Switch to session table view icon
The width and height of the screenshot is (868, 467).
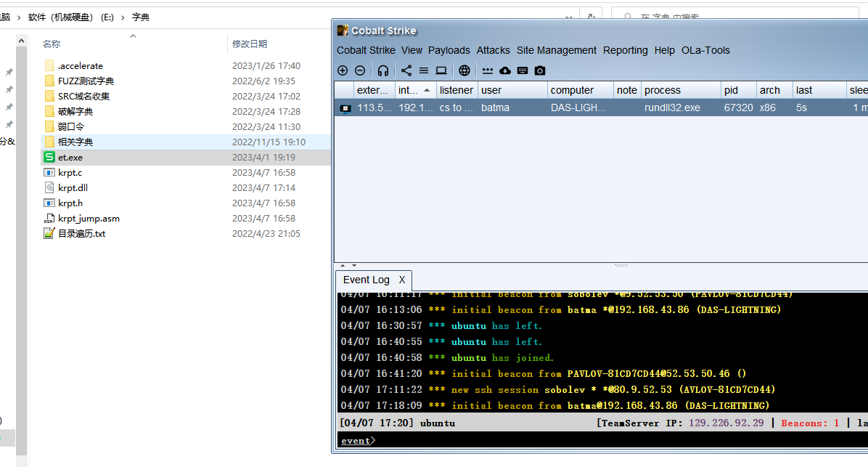coord(424,70)
